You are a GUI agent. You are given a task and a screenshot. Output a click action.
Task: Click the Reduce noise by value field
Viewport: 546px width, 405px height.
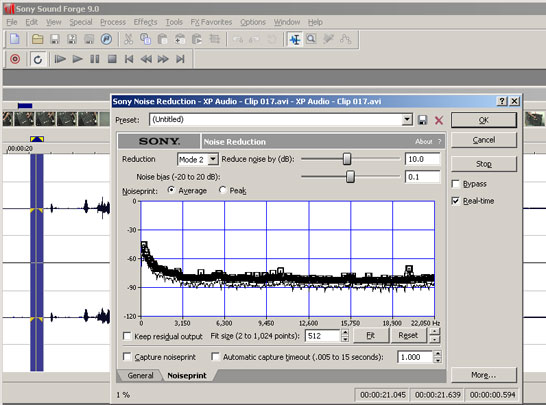coord(422,159)
